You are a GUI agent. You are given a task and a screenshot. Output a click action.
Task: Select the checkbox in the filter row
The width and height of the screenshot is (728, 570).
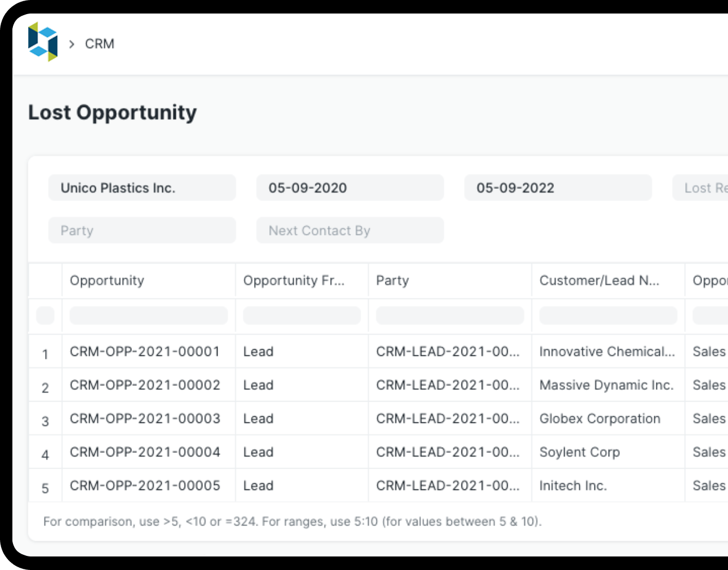[45, 315]
